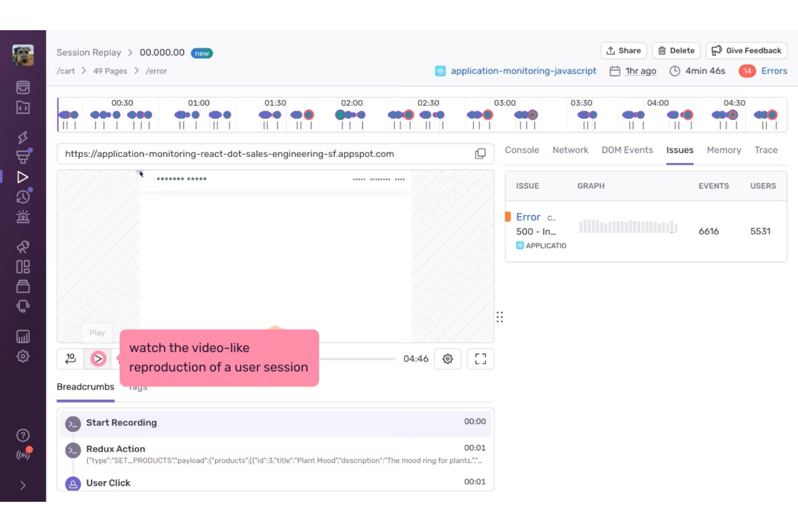Screen dimensions: 798x532
Task: Click the Releases archive-box icon in sidebar
Action: (23, 286)
